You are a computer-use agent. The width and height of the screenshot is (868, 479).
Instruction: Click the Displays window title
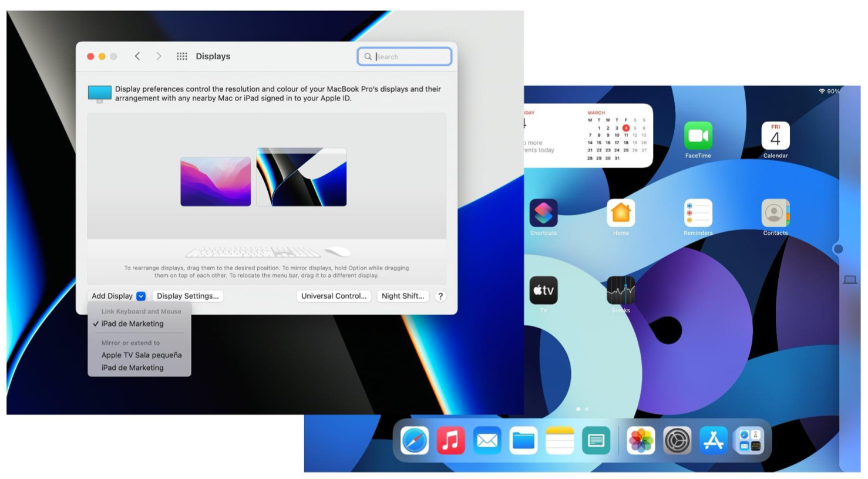[x=213, y=56]
